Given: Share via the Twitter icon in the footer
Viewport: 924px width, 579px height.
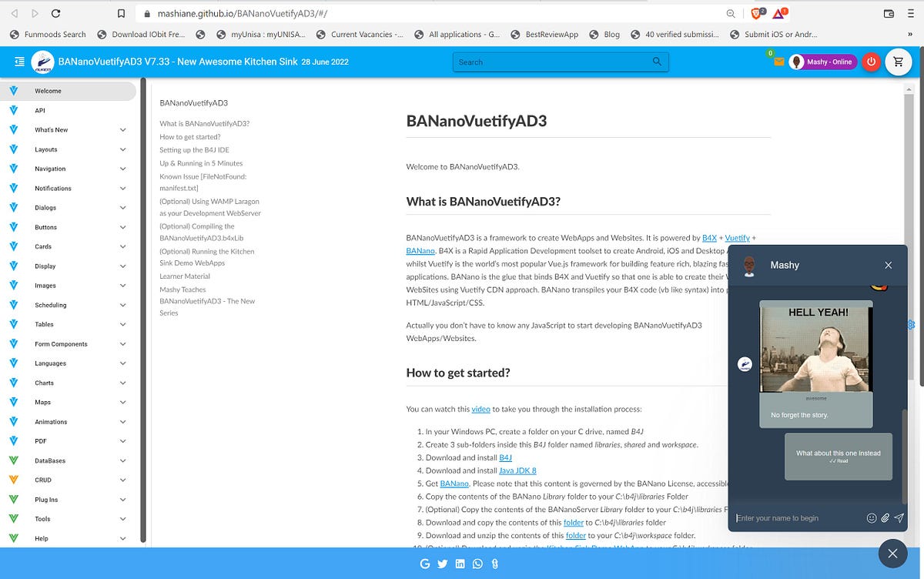Looking at the screenshot, I should pos(442,564).
